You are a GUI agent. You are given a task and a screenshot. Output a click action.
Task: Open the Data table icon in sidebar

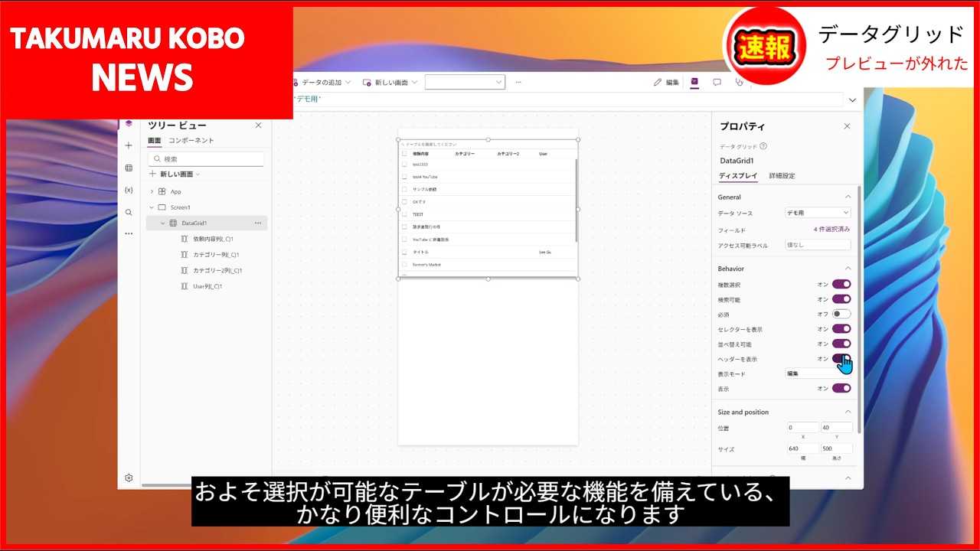pos(129,168)
